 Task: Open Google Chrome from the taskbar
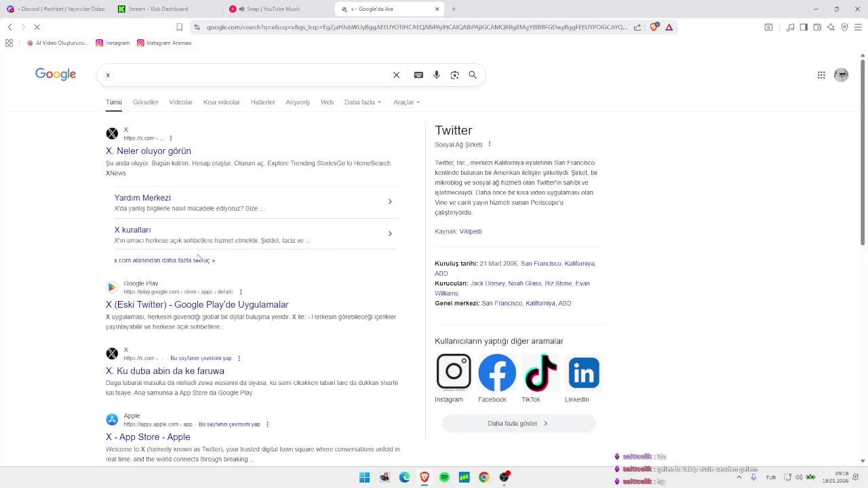[484, 477]
